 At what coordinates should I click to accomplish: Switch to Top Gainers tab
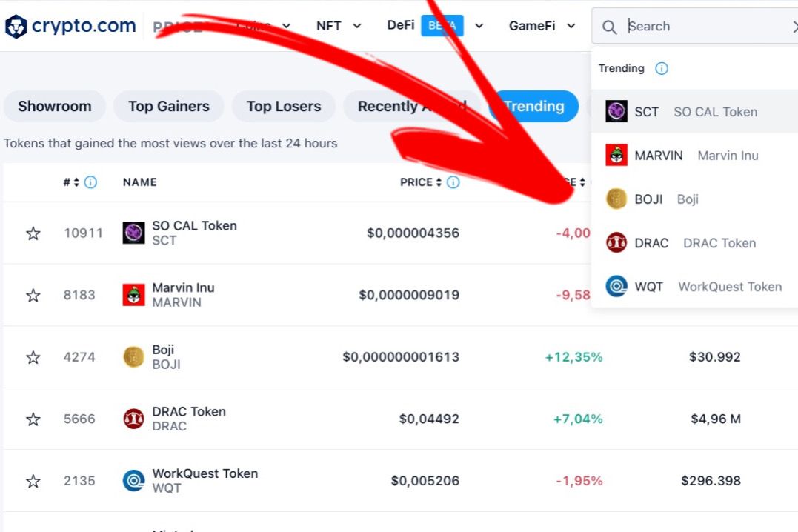click(168, 107)
